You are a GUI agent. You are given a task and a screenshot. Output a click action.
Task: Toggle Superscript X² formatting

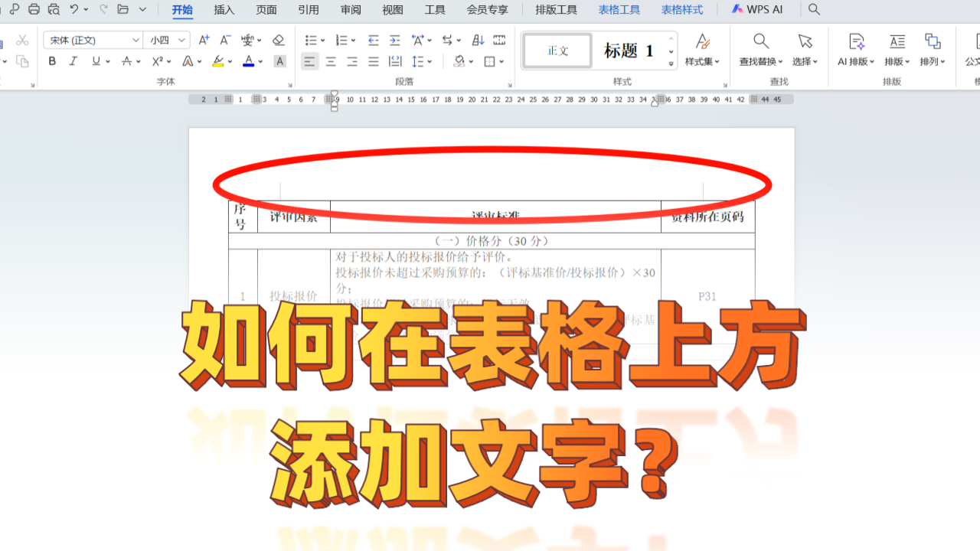pyautogui.click(x=157, y=61)
